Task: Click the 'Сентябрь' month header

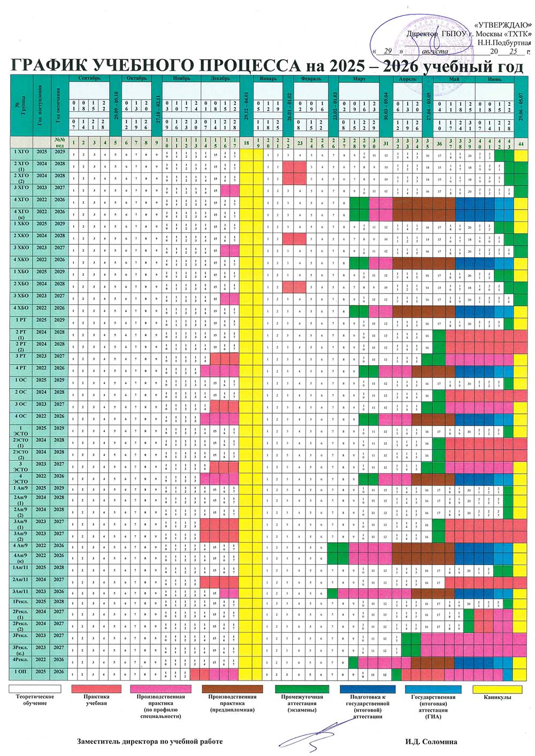Action: coord(89,79)
